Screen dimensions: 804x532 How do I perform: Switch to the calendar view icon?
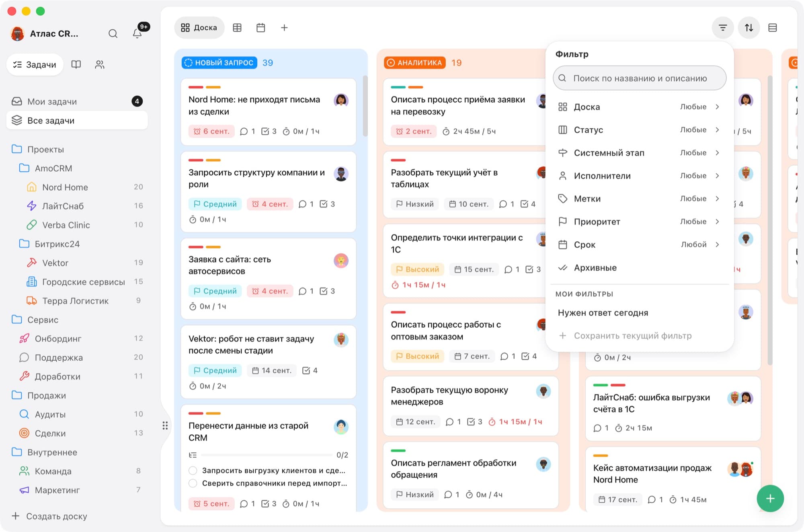point(261,28)
